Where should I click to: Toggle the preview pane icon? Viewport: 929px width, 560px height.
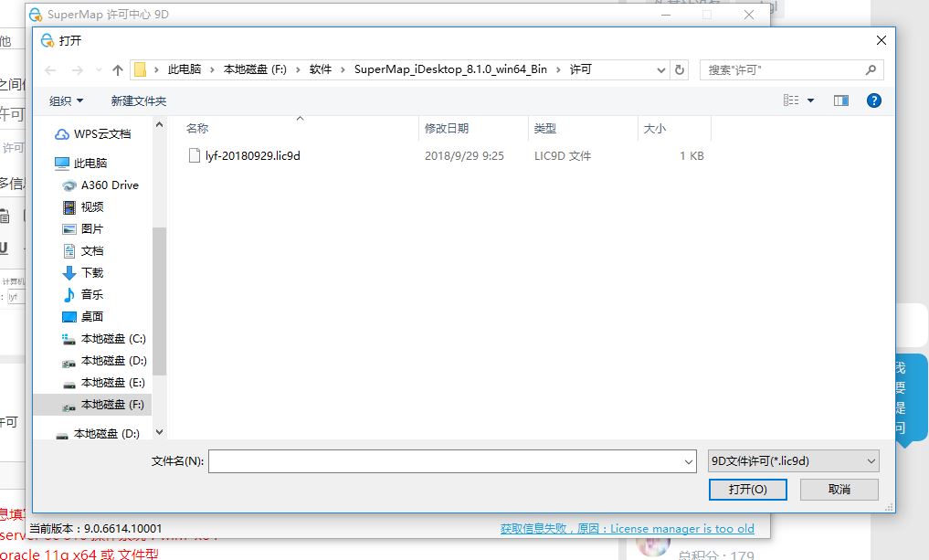840,100
